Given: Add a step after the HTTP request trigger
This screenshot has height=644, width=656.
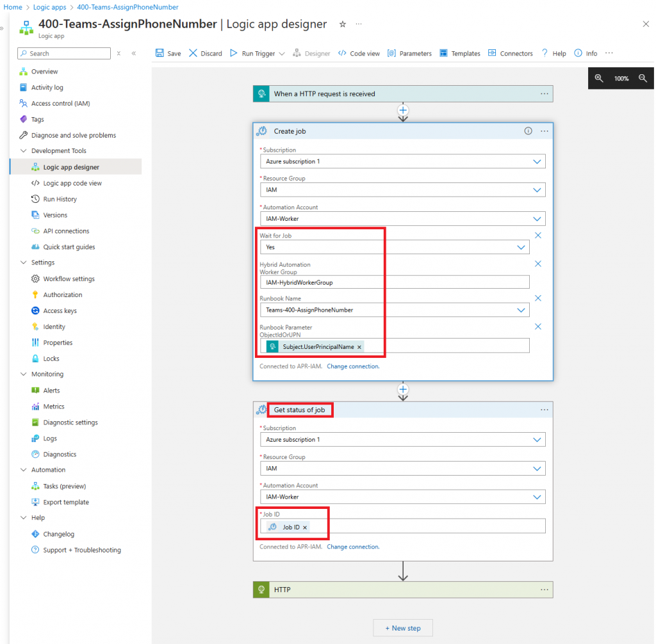Looking at the screenshot, I should tap(403, 110).
